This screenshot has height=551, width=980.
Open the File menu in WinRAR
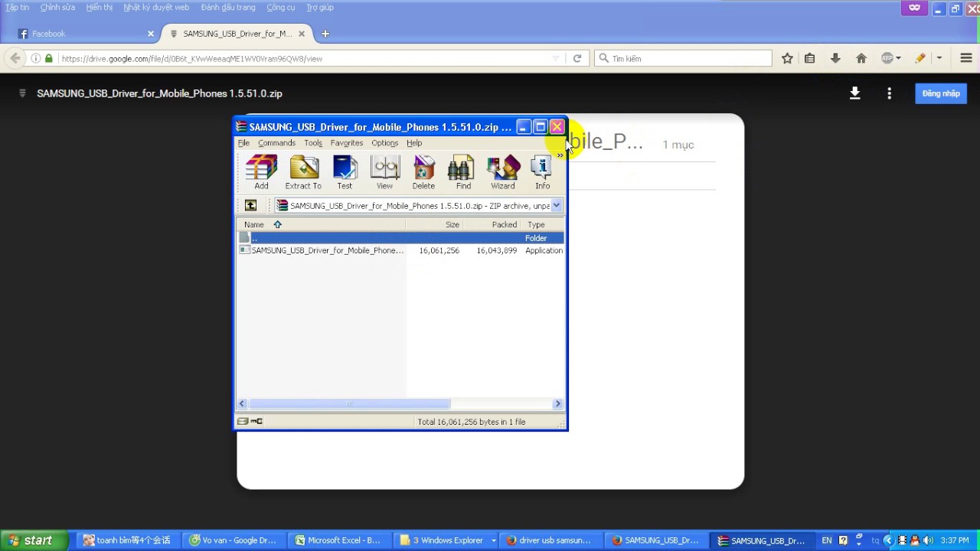(243, 143)
